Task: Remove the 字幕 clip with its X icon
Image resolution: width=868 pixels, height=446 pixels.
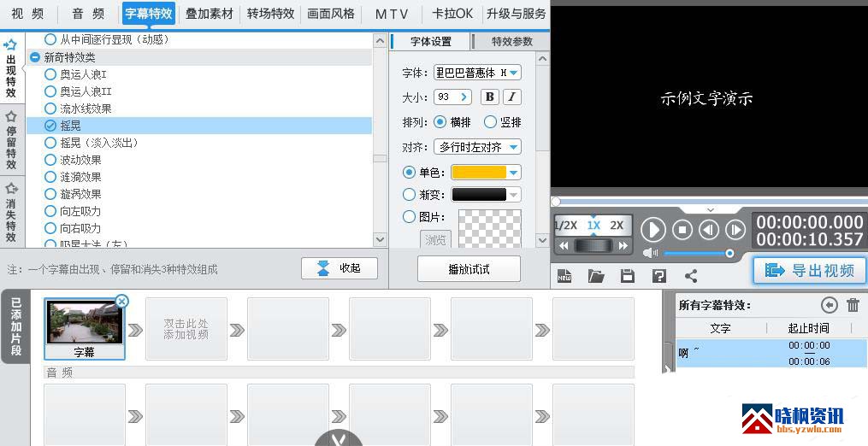Action: pos(121,301)
